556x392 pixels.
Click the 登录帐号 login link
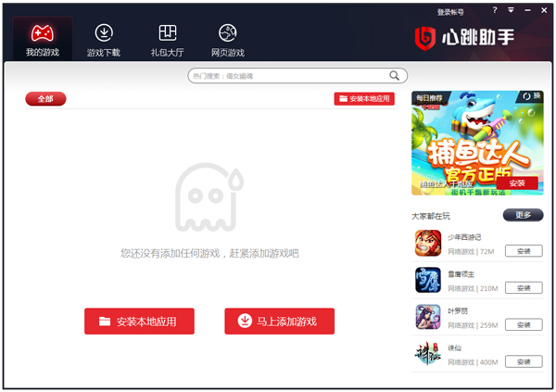click(450, 12)
